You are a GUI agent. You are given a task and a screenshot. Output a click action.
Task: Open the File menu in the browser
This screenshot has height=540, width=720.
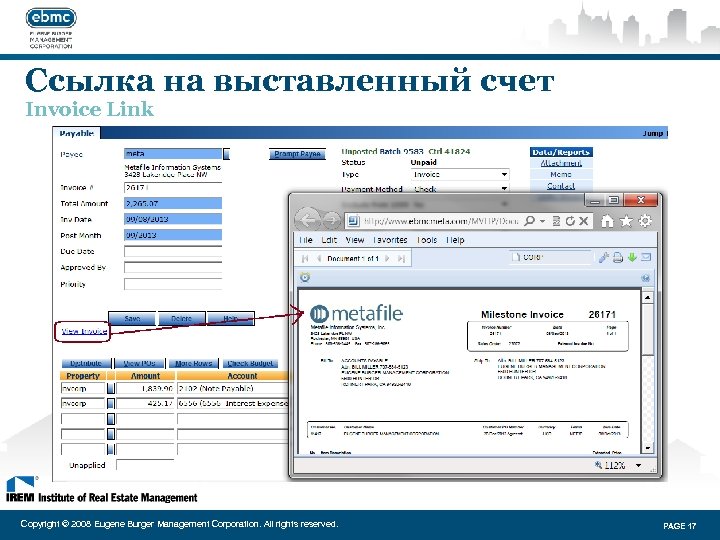point(306,240)
